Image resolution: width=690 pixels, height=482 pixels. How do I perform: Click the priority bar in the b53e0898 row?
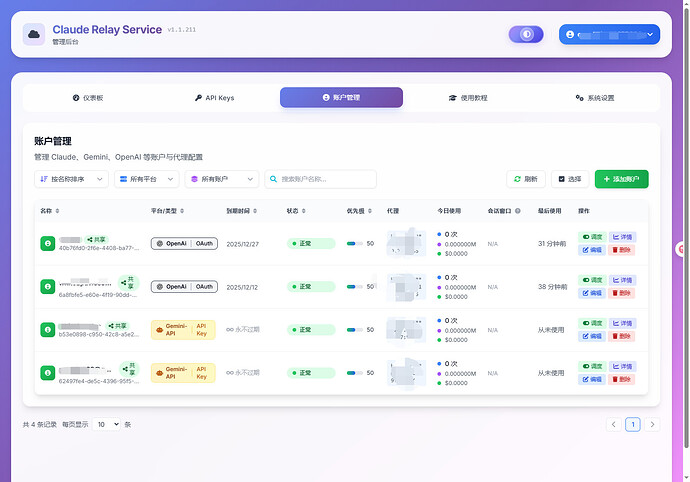(x=355, y=330)
